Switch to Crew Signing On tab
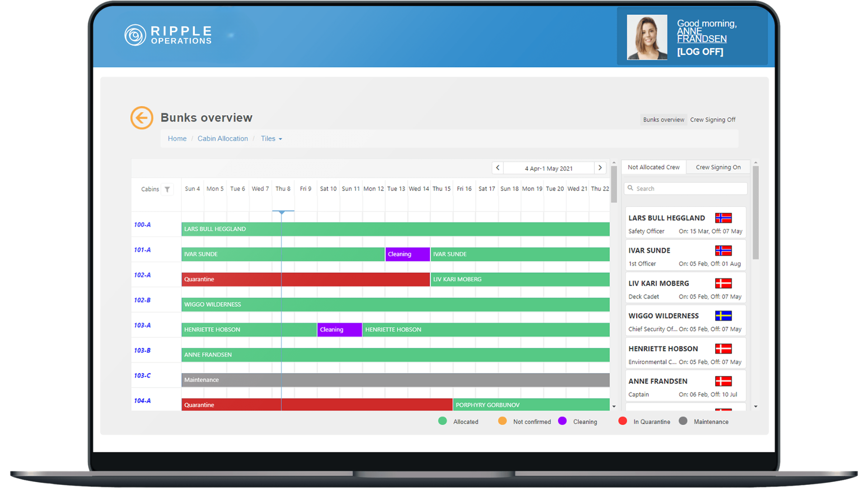 (x=718, y=167)
